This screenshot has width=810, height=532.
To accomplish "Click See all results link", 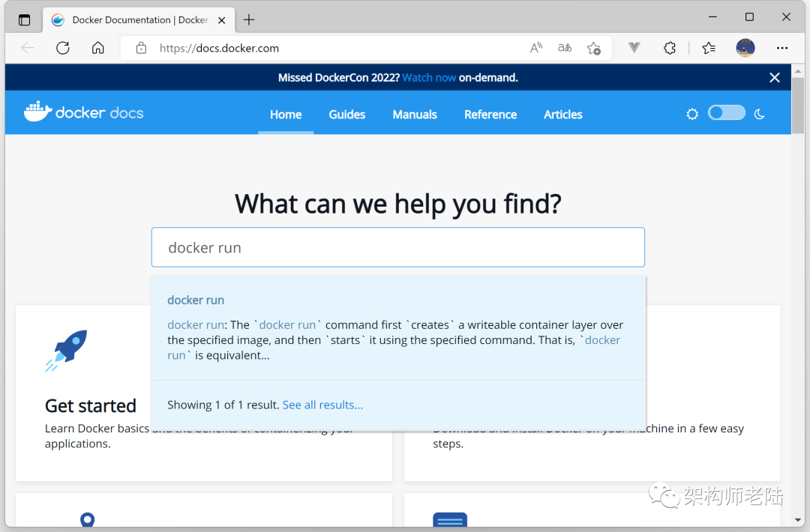I will [322, 405].
